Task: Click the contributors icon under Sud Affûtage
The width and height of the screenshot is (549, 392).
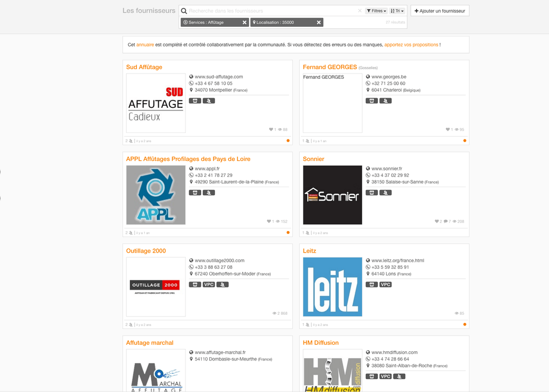Action: pyautogui.click(x=131, y=141)
